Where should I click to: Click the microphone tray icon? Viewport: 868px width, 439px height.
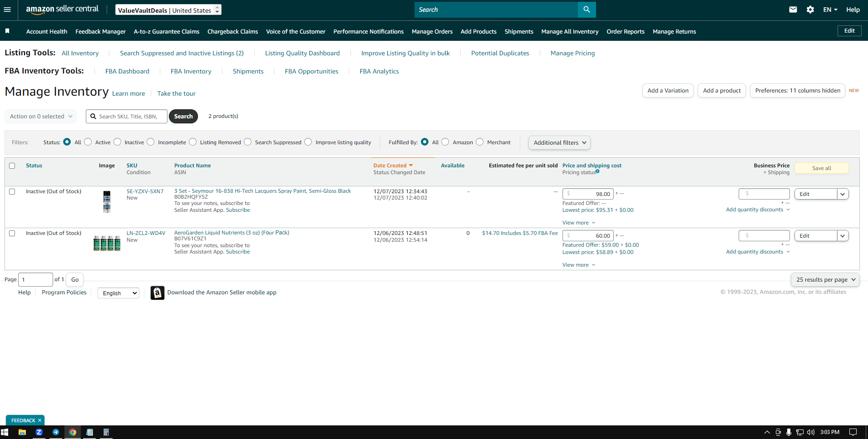[x=789, y=432]
